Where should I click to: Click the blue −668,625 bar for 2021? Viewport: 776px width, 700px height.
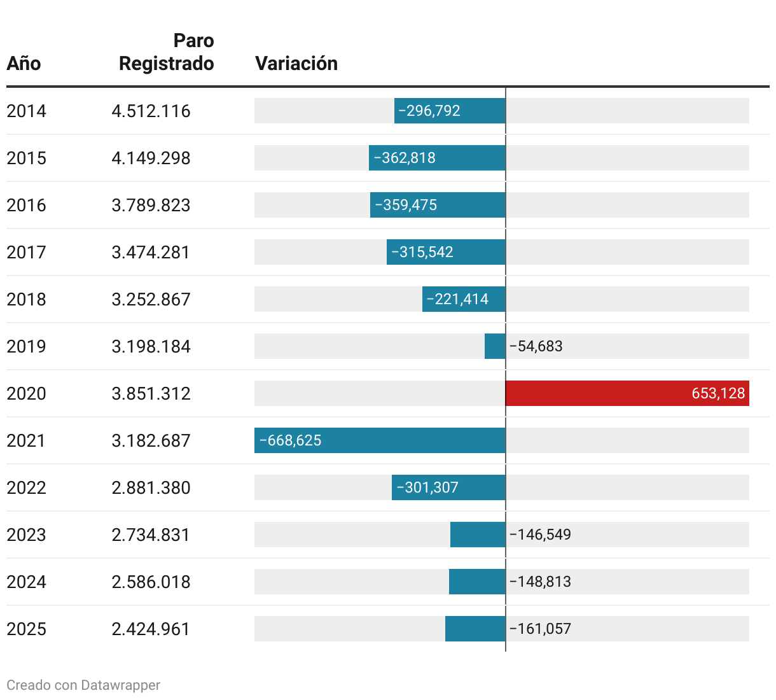[380, 440]
